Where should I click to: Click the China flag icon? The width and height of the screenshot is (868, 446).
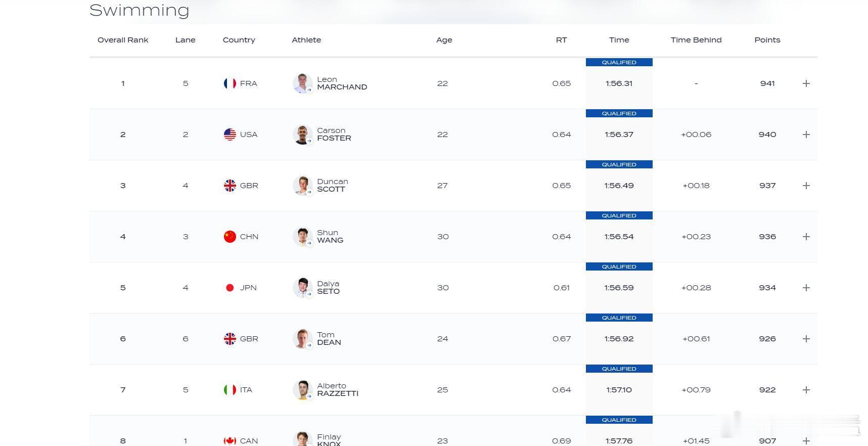click(x=230, y=237)
